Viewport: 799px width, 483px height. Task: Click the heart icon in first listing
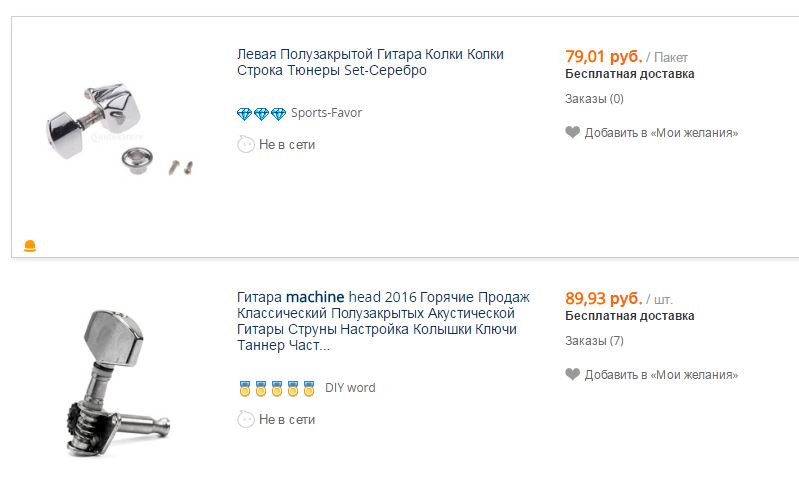(x=572, y=132)
